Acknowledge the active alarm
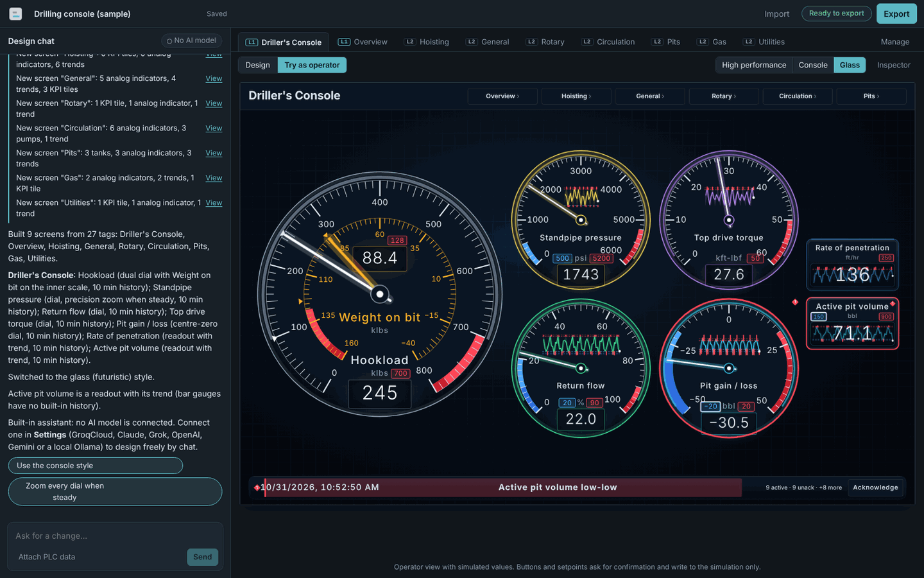This screenshot has height=578, width=924. tap(875, 487)
